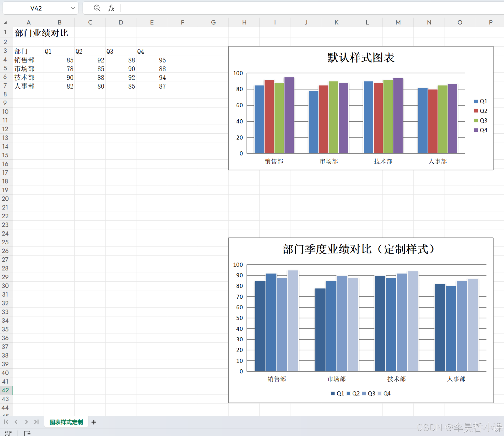Click the document list status bar icon

pyautogui.click(x=27, y=433)
